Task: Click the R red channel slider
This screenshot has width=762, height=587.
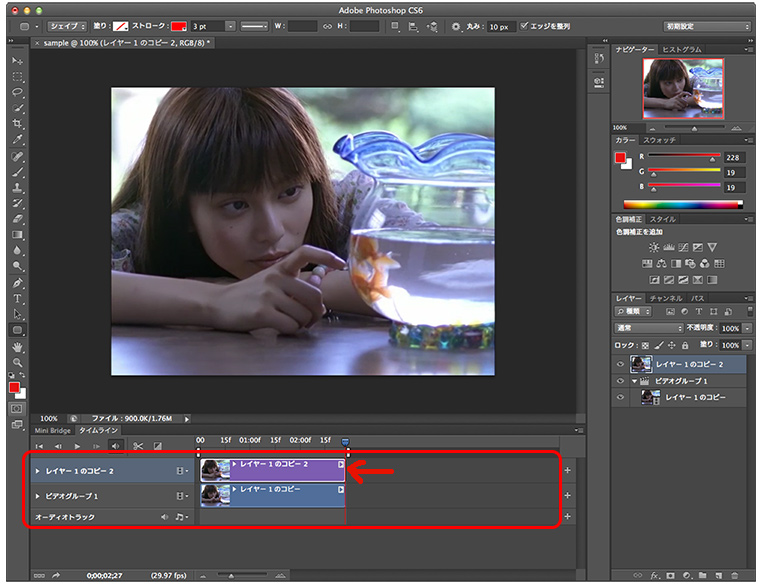Action: click(684, 156)
